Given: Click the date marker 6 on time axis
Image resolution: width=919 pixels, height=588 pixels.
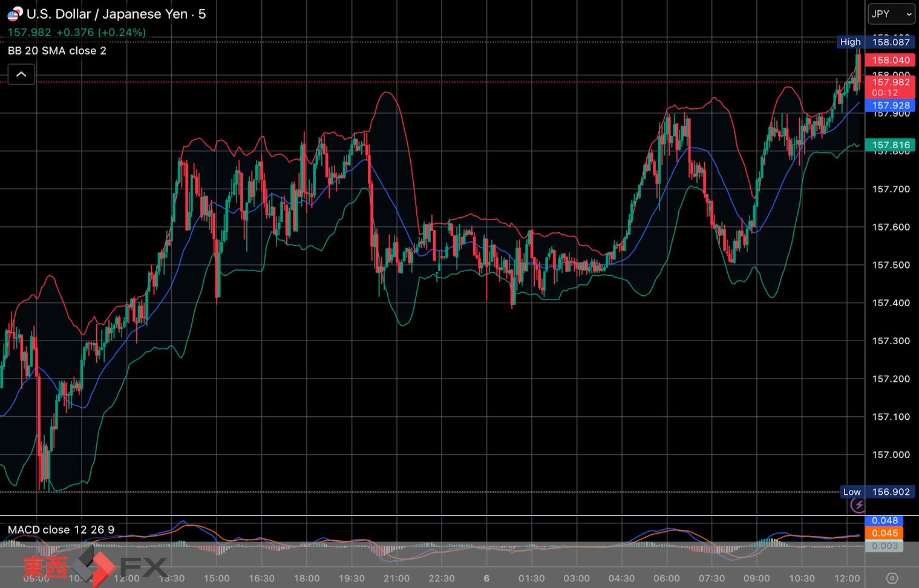Looking at the screenshot, I should tap(486, 578).
